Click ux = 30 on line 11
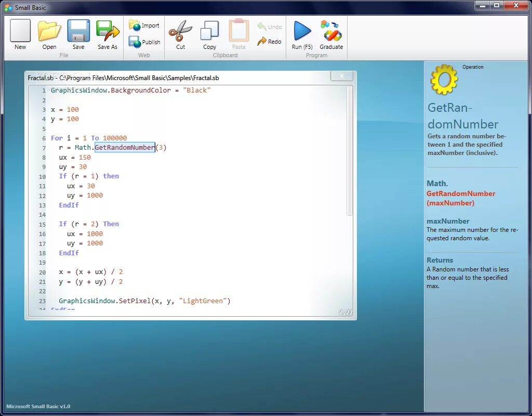This screenshot has width=532, height=416. [81, 186]
